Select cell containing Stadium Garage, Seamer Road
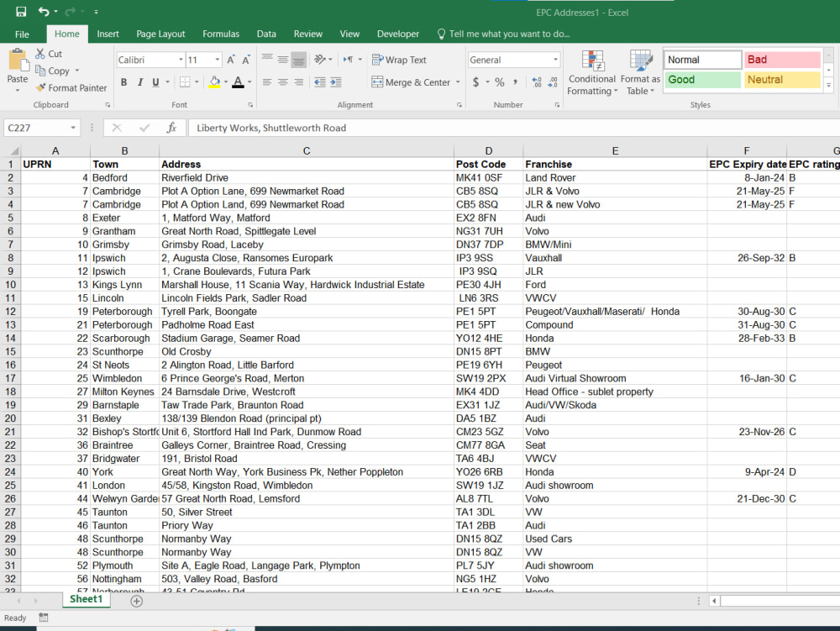Screen dimensions: 840x631 click(307, 338)
